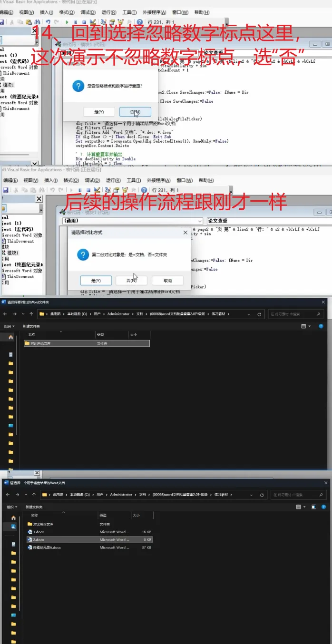Close the 请选择对比方式 dialog
This screenshot has height=644, width=332.
pos(186,233)
